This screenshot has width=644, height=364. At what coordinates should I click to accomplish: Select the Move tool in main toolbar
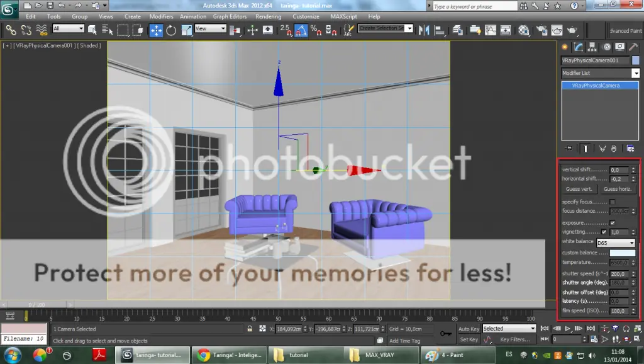tap(156, 30)
